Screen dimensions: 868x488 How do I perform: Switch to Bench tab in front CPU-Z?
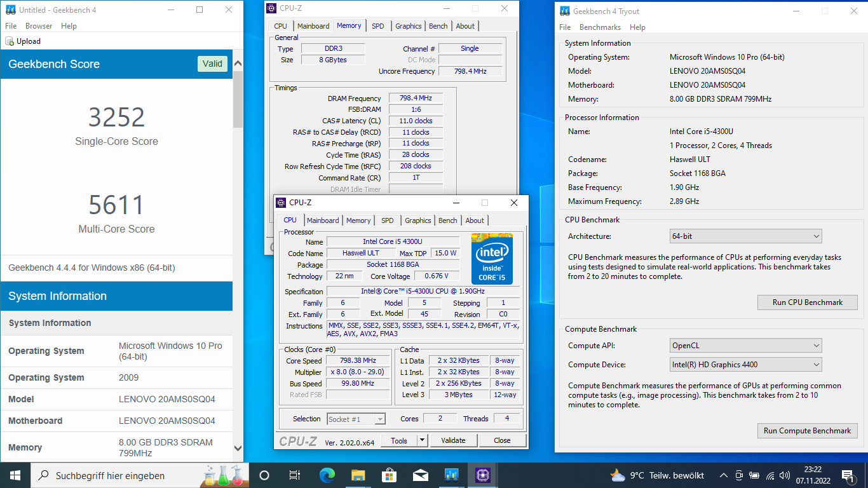click(448, 220)
